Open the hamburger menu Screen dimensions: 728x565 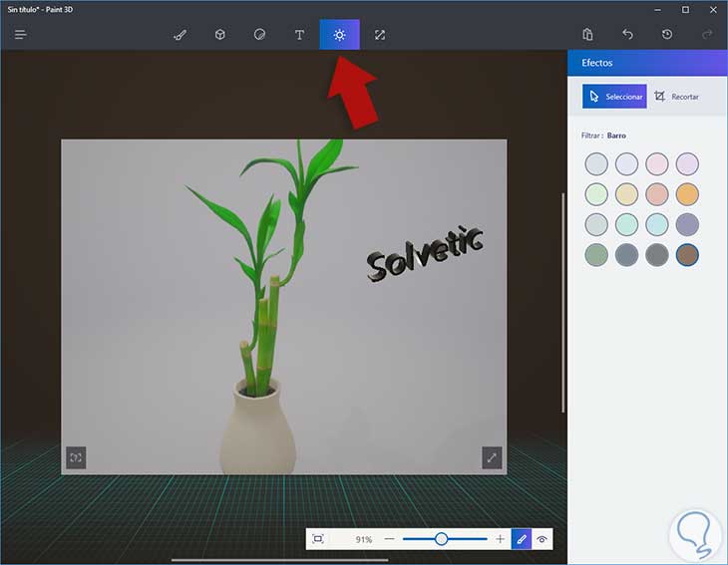point(20,35)
